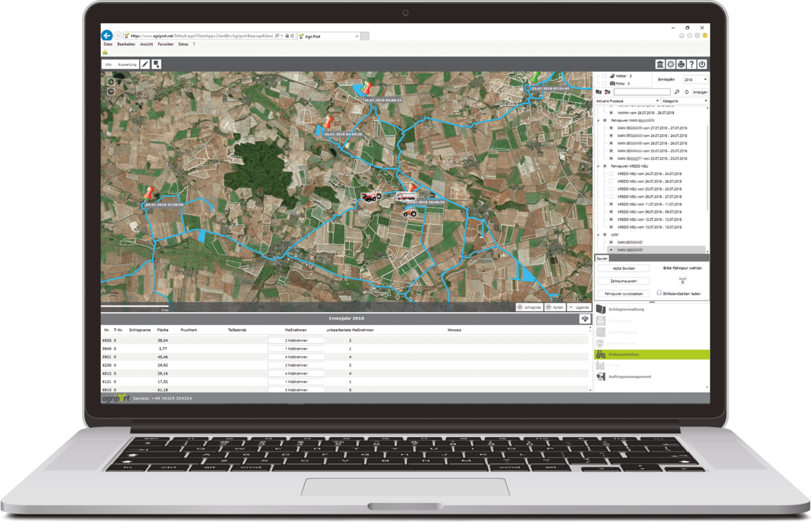The height and width of the screenshot is (522, 812).
Task: Open the Aktuelle Prozesse dropdown
Action: (627, 101)
